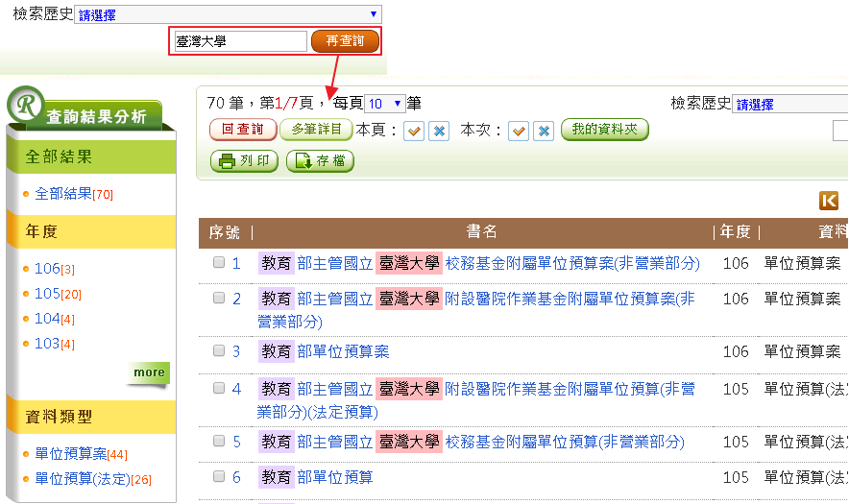Click the 年度 column header

tap(736, 231)
